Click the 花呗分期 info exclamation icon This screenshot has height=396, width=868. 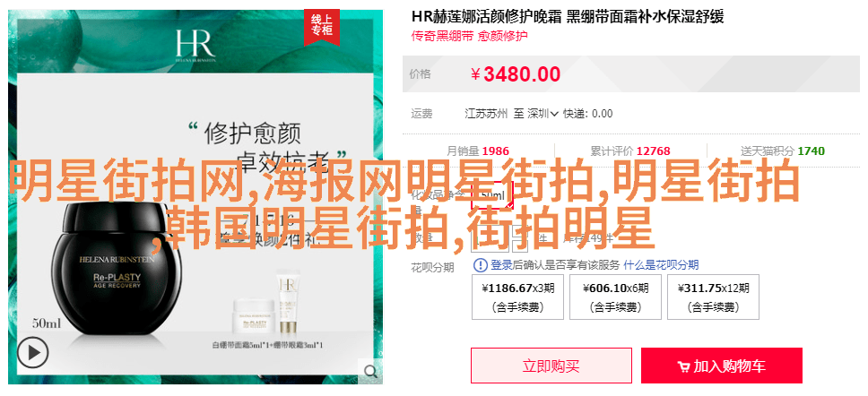tap(480, 265)
